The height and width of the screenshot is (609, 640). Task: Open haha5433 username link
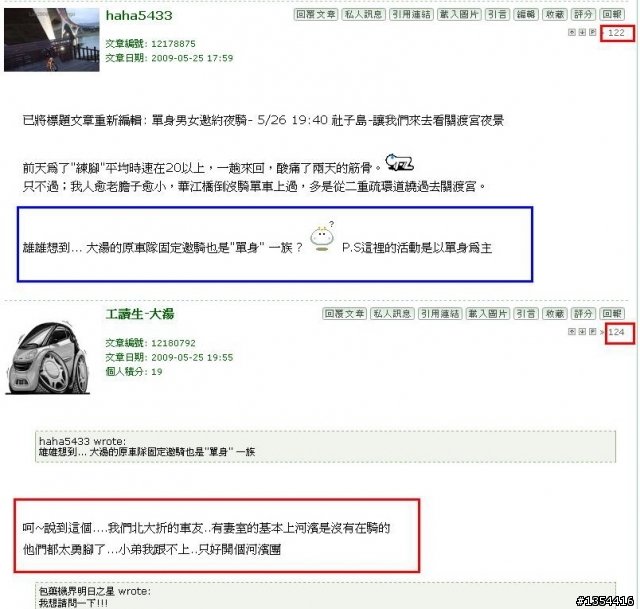point(139,16)
